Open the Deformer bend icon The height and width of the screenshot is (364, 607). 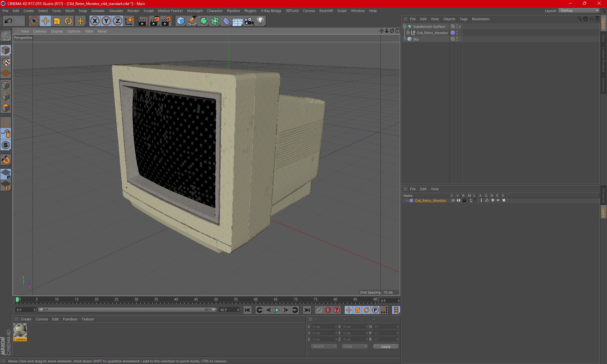[226, 21]
